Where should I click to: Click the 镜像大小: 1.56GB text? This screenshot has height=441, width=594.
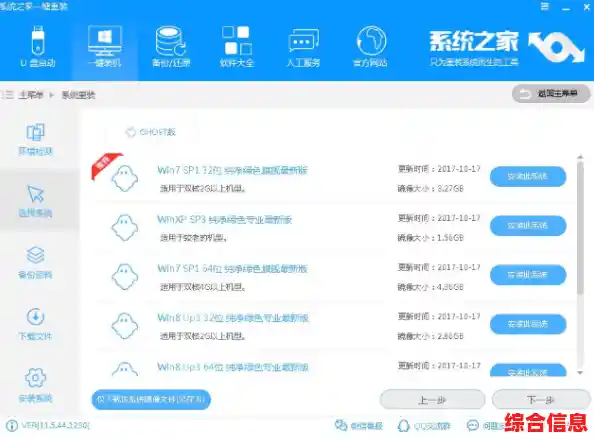pos(430,238)
